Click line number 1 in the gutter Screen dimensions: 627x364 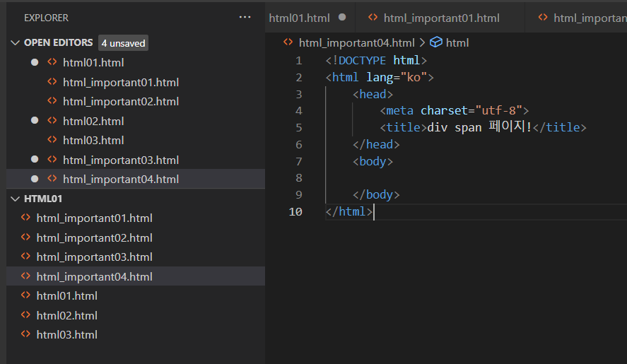click(299, 61)
